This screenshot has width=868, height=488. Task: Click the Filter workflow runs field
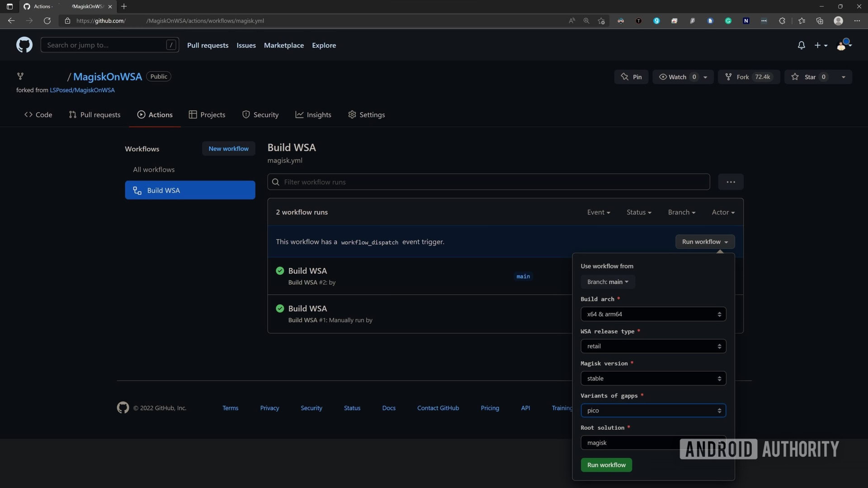(x=488, y=182)
